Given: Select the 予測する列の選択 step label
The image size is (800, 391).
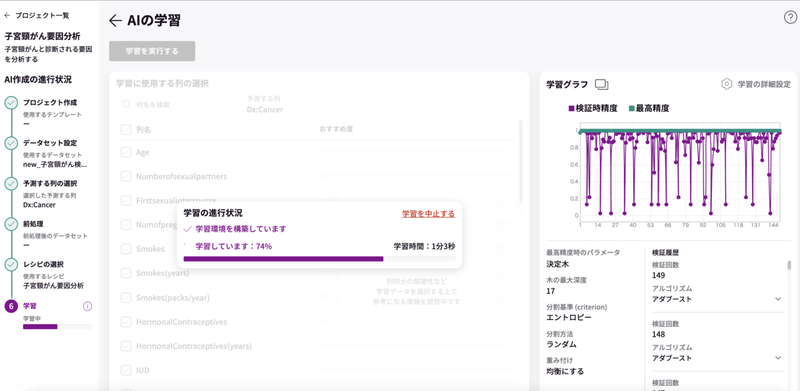Looking at the screenshot, I should (x=50, y=183).
